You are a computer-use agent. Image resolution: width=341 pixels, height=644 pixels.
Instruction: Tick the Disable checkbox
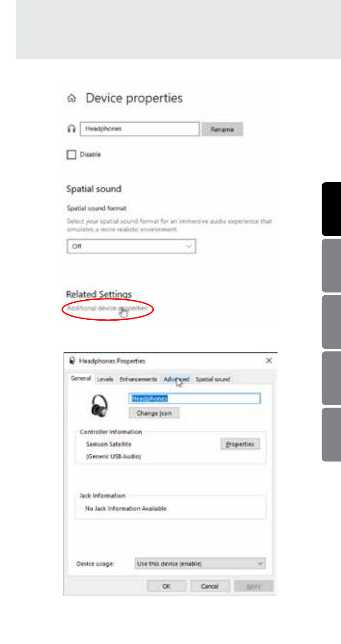coord(71,155)
